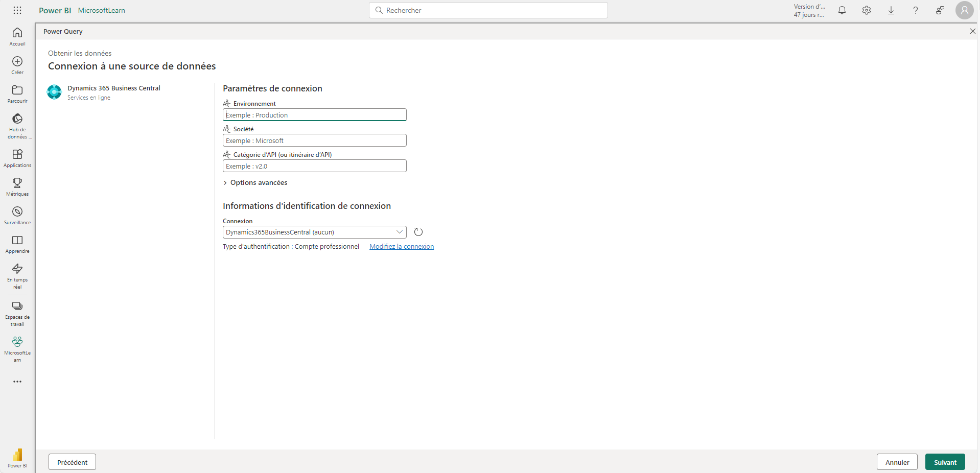Open the Métriques page

pos(17,187)
